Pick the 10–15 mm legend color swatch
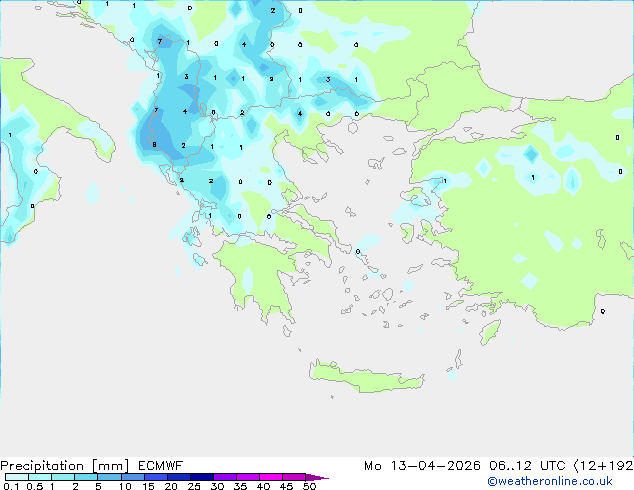The image size is (634, 490). 132,477
